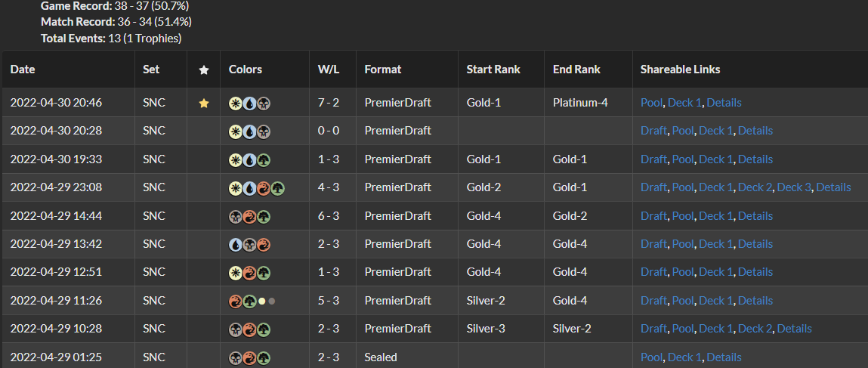The image size is (868, 368).
Task: Open the Deck 1 link in the 12:51 row
Action: (x=715, y=272)
